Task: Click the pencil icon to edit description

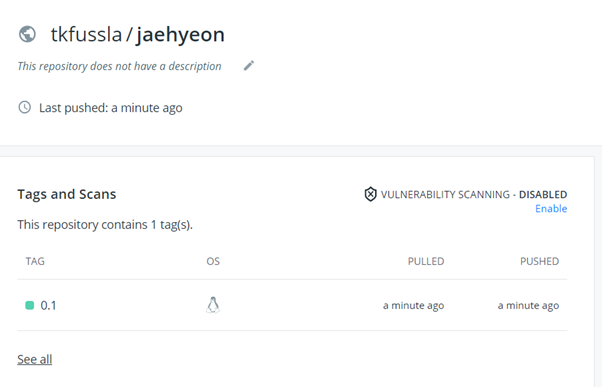Action: pyautogui.click(x=249, y=66)
